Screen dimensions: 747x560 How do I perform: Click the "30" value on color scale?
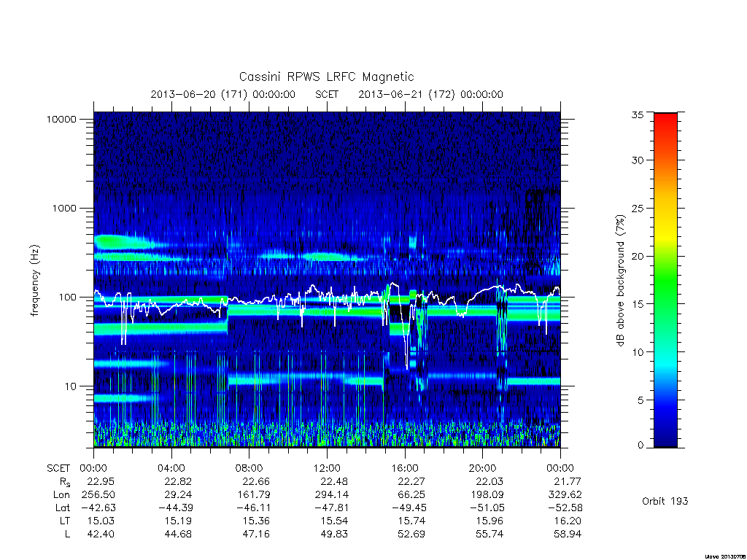(x=637, y=160)
